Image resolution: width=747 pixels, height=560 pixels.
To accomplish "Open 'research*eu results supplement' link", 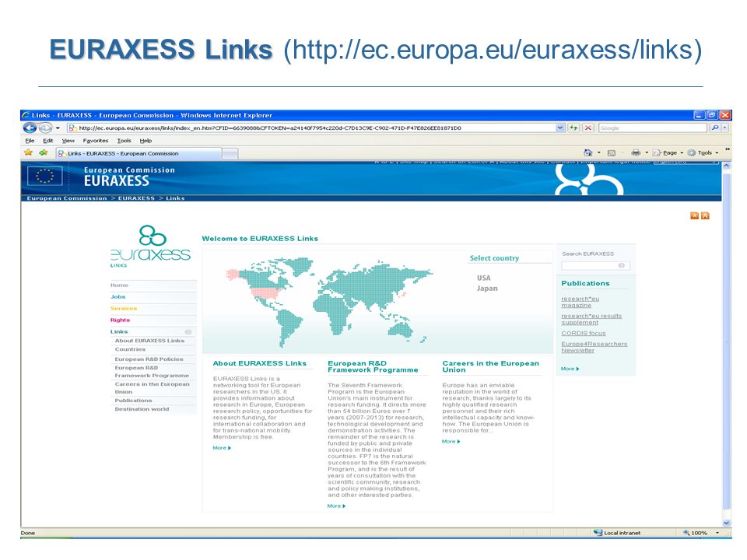I will pos(591,319).
